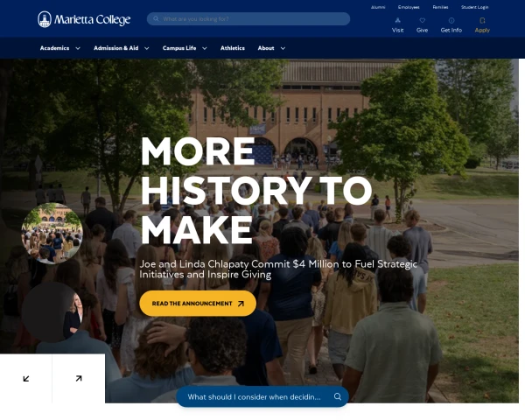Open the Get Info icon link
Image resolution: width=525 pixels, height=420 pixels.
click(x=451, y=20)
